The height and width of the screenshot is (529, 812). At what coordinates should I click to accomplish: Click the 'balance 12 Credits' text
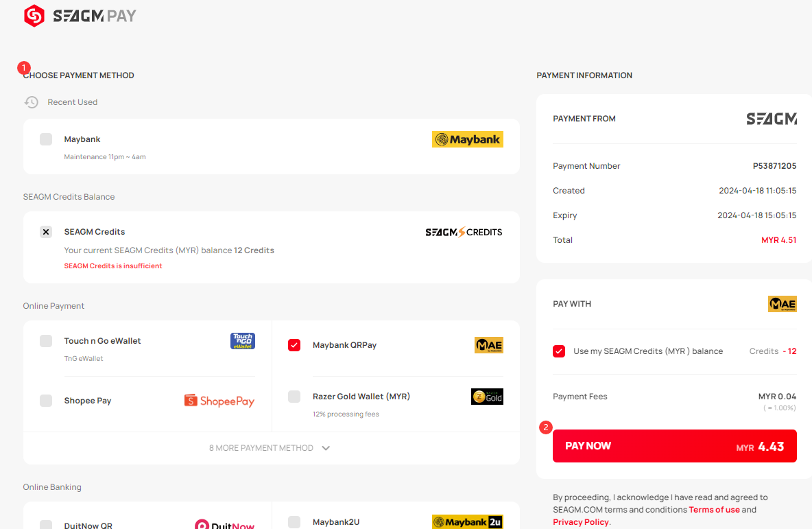238,250
